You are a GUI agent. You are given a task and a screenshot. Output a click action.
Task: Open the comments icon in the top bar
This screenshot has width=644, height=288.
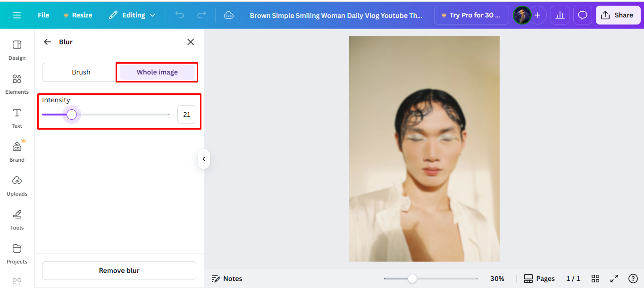click(x=582, y=15)
